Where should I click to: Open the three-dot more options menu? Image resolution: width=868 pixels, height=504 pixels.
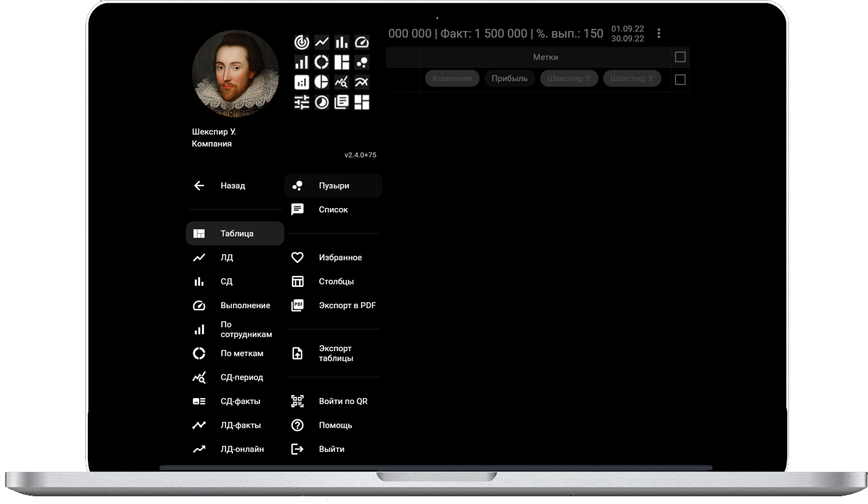(x=659, y=33)
